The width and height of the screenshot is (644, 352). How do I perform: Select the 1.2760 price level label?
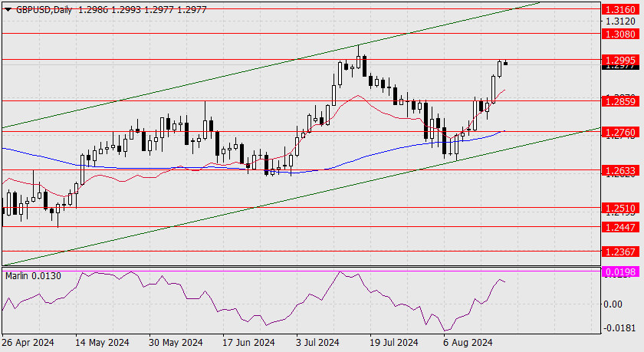pyautogui.click(x=620, y=132)
